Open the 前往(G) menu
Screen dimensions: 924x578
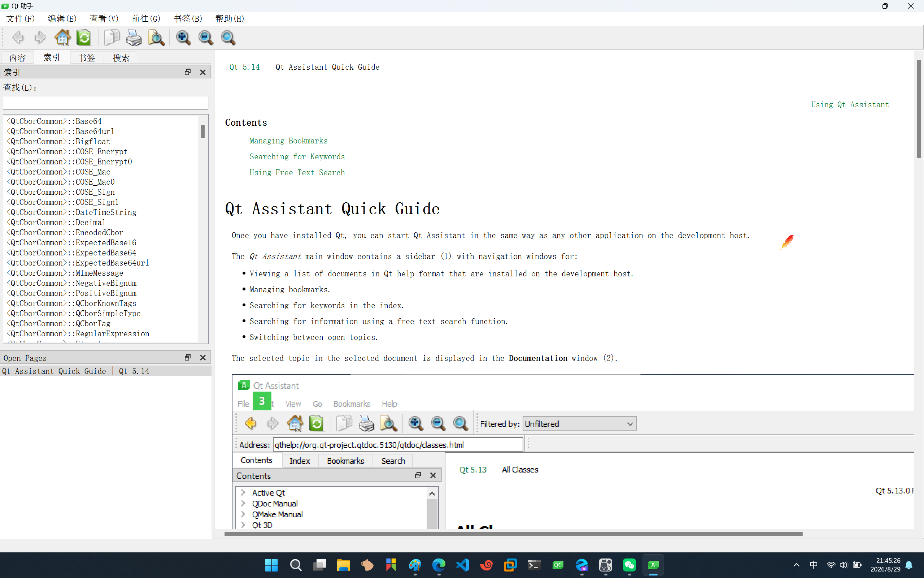(146, 18)
